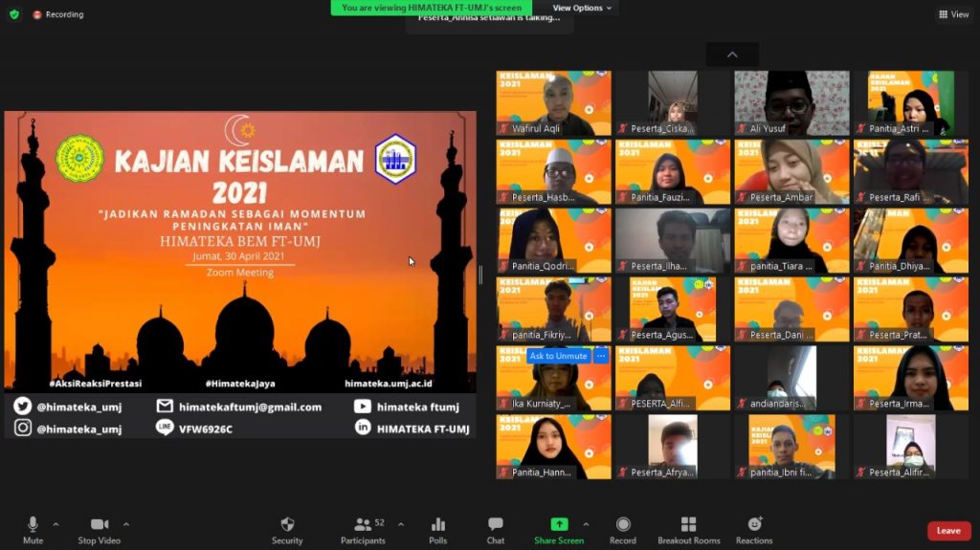The height and width of the screenshot is (550, 980).
Task: Click the Twitter icon on the slide
Action: (x=23, y=407)
